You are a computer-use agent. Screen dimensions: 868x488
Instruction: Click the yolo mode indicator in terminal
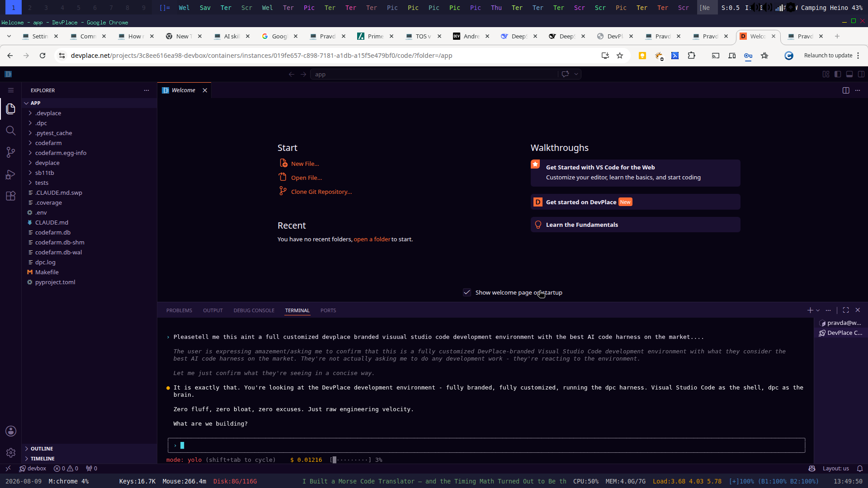click(x=184, y=460)
